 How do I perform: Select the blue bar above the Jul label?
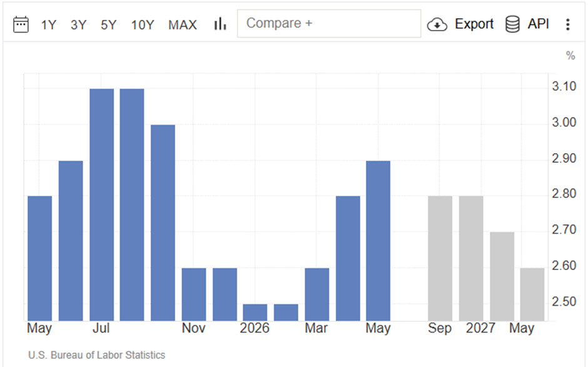coord(101,204)
